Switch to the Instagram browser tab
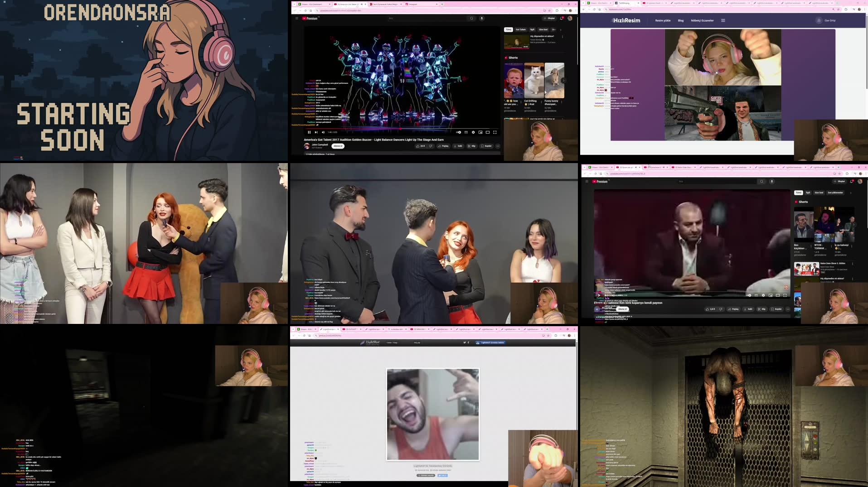The image size is (868, 487). [422, 4]
